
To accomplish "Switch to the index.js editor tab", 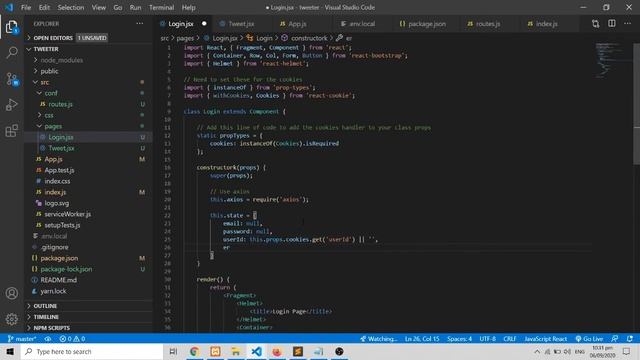I will (x=547, y=24).
